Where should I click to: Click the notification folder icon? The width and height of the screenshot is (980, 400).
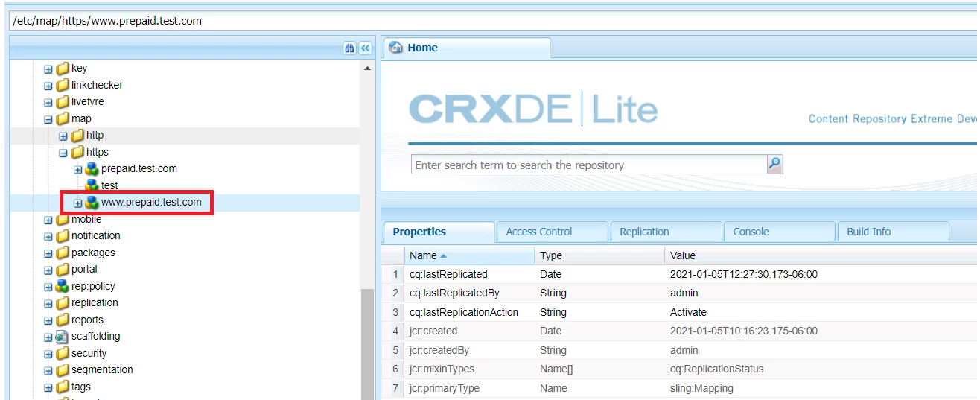pos(63,236)
